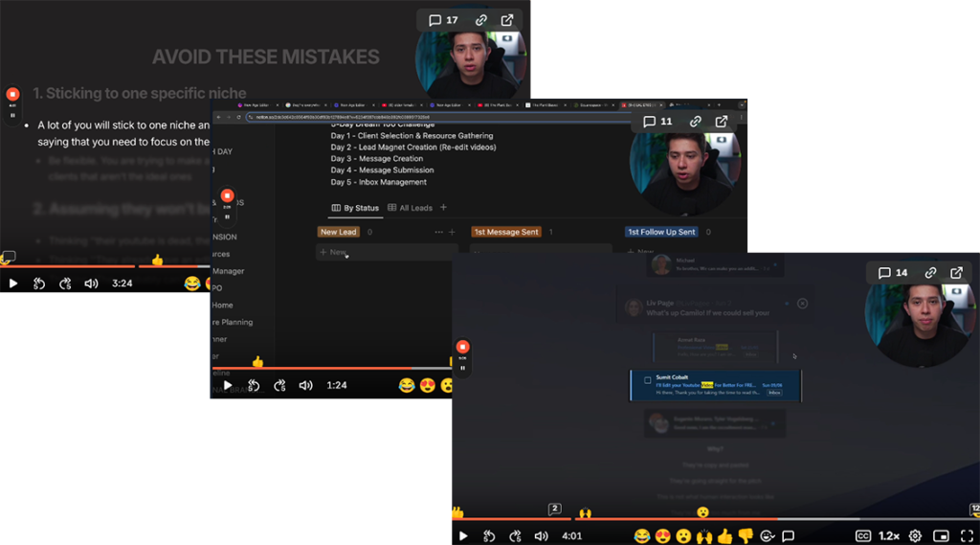Screen dimensions: 980x545
Task: React with raised hands emoji in reaction bar
Action: tap(703, 536)
